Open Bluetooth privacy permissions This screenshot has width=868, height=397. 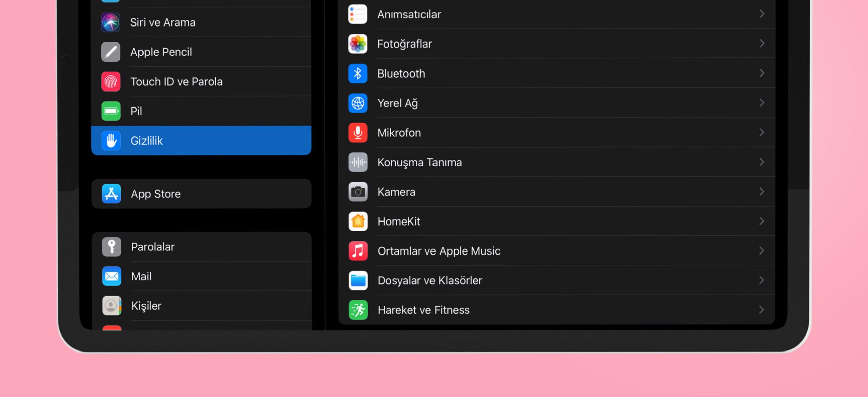(557, 73)
